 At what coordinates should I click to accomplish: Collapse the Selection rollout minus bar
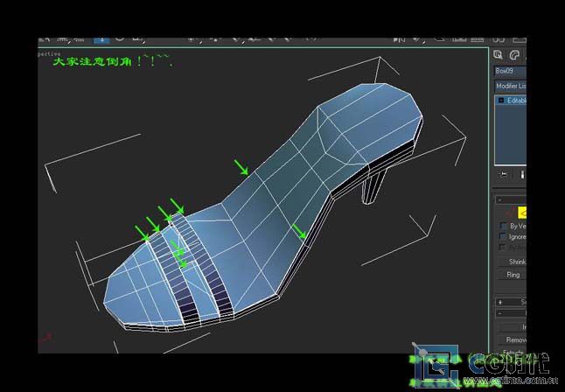point(510,199)
